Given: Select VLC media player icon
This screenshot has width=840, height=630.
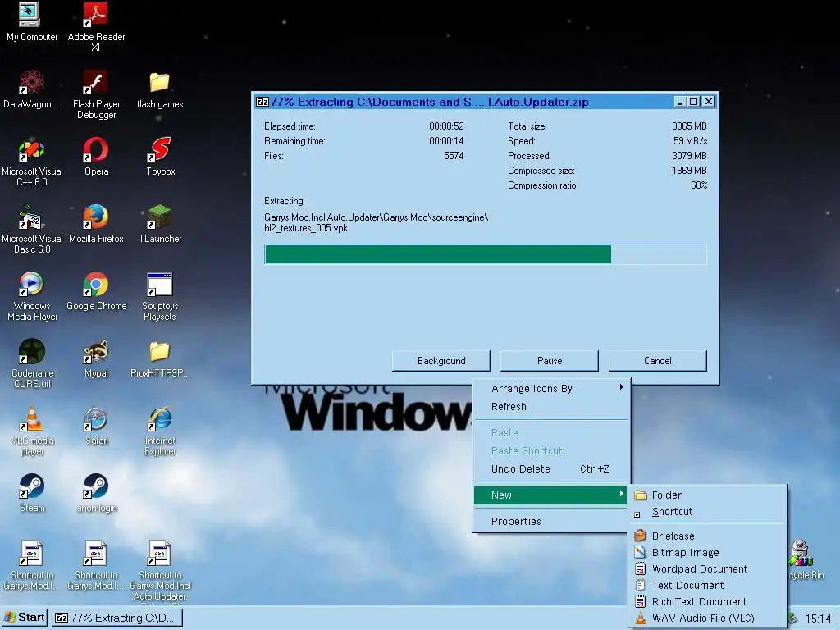Looking at the screenshot, I should coord(31,431).
